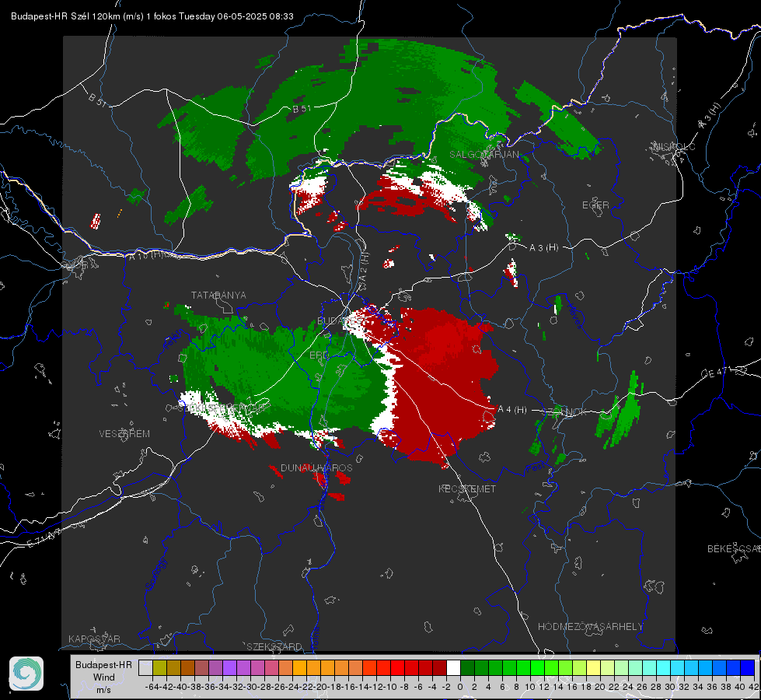Pick the pale yellow swatch between 18 and 20
The height and width of the screenshot is (700, 761).
click(x=593, y=668)
